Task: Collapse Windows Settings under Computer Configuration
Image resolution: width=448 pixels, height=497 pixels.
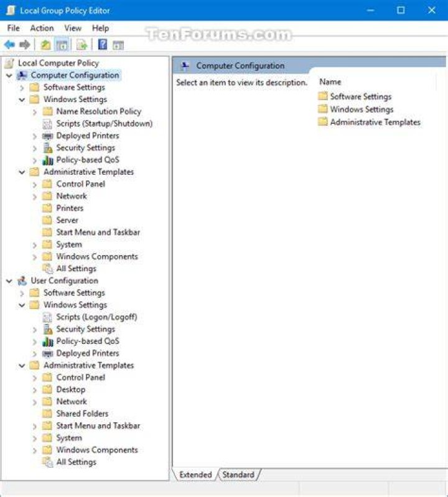Action: click(x=22, y=100)
